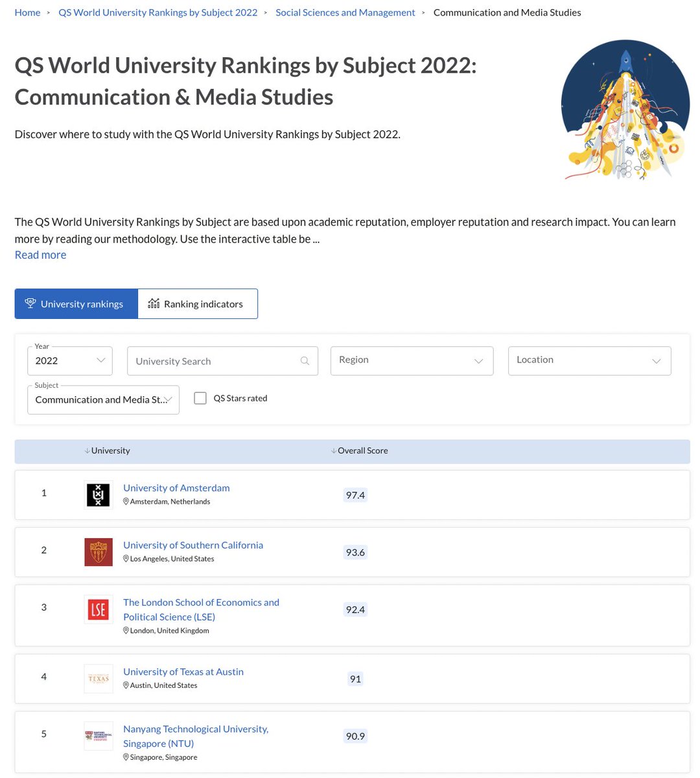Screen dimensions: 700x778
Task: Click the Communication and Media Studies breadcrumb
Action: coord(507,12)
